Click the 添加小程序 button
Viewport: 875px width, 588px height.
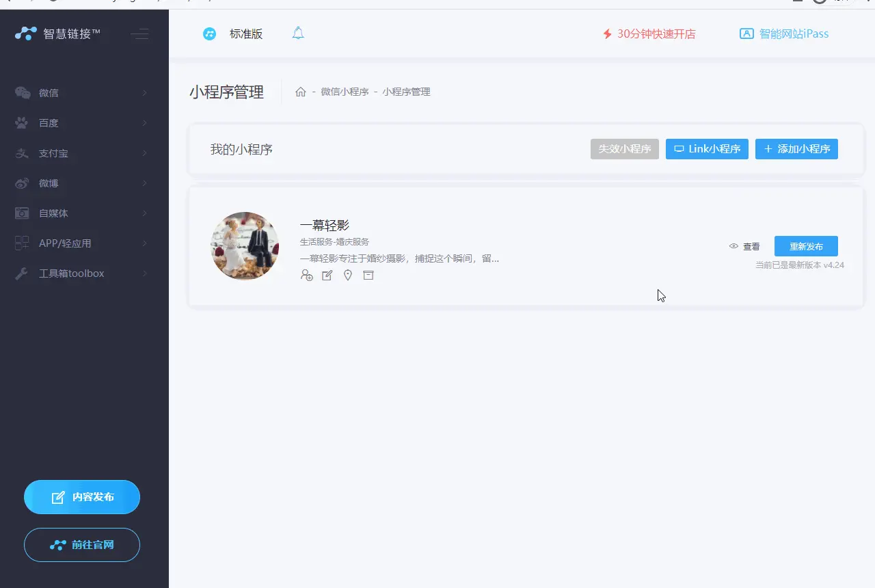coord(796,148)
